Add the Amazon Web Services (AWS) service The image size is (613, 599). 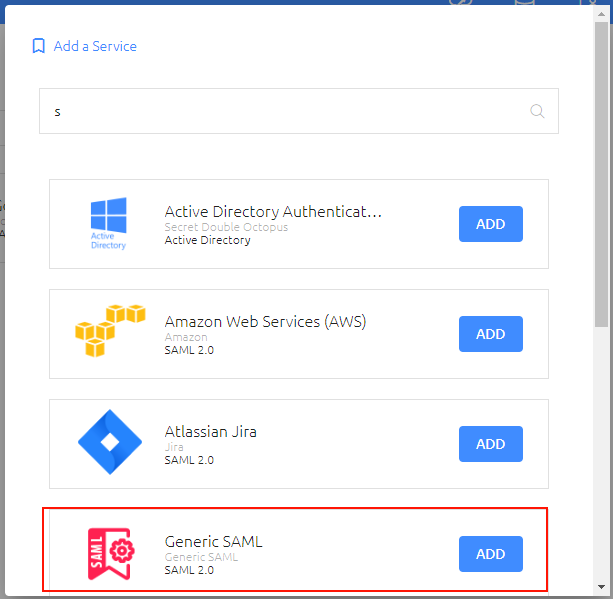click(491, 334)
